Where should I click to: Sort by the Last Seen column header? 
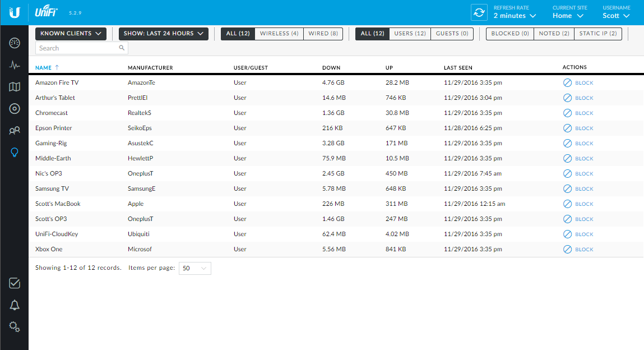(458, 68)
